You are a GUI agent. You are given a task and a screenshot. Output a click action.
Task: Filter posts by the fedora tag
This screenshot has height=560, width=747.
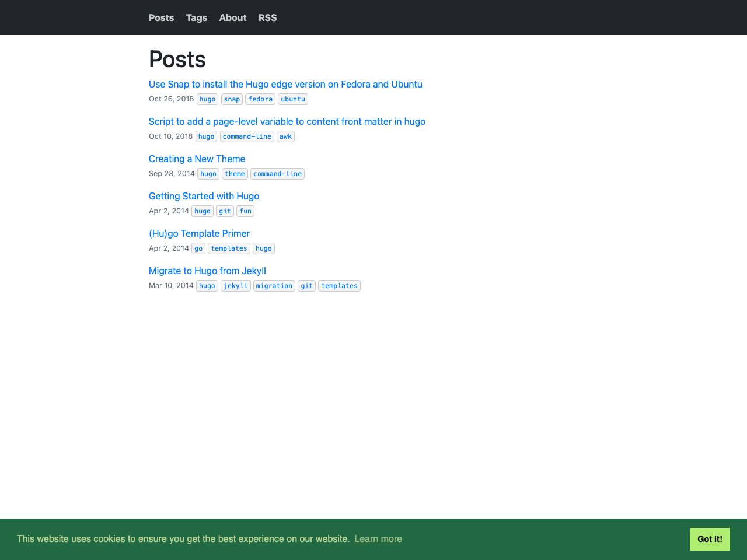(260, 99)
